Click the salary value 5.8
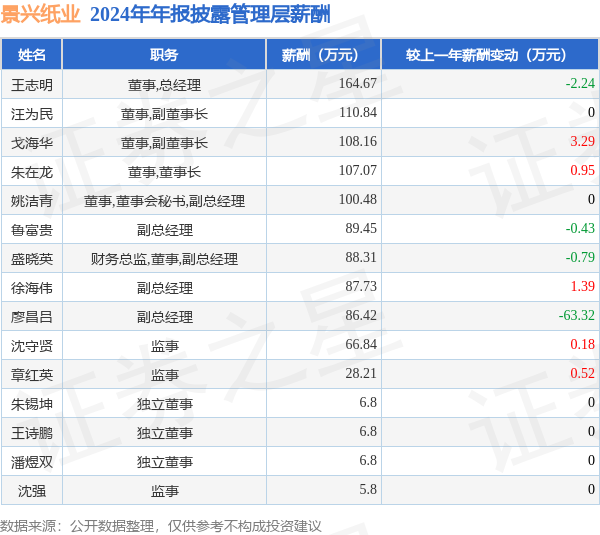The height and width of the screenshot is (535, 600). click(x=368, y=489)
